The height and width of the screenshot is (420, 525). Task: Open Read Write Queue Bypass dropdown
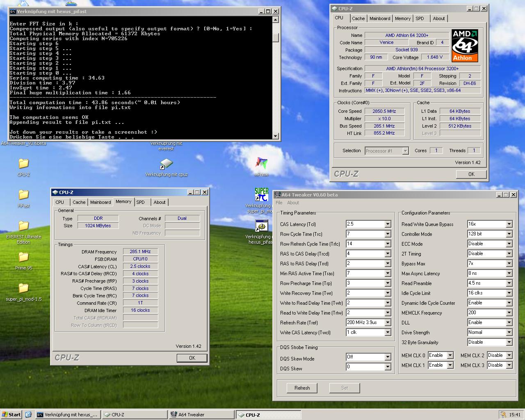[509, 224]
